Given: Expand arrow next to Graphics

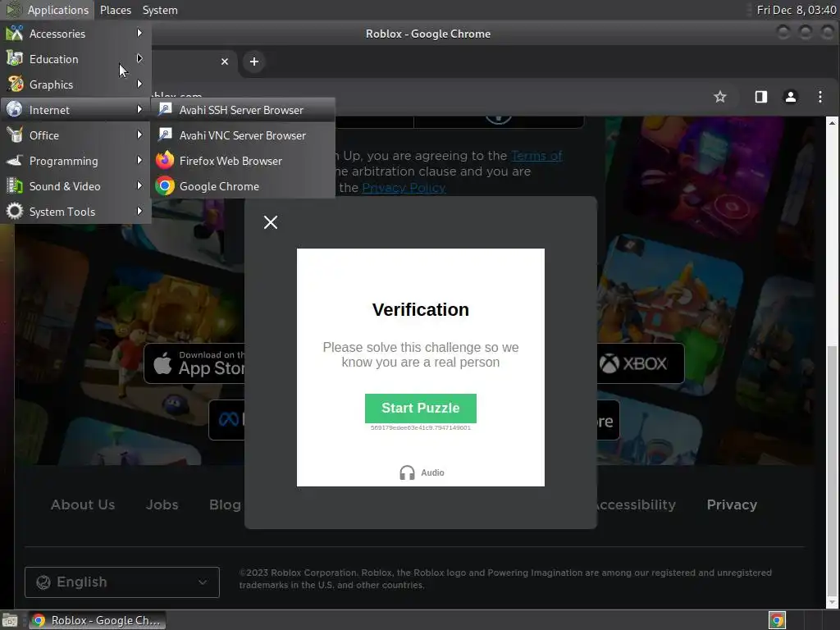Looking at the screenshot, I should coord(139,84).
